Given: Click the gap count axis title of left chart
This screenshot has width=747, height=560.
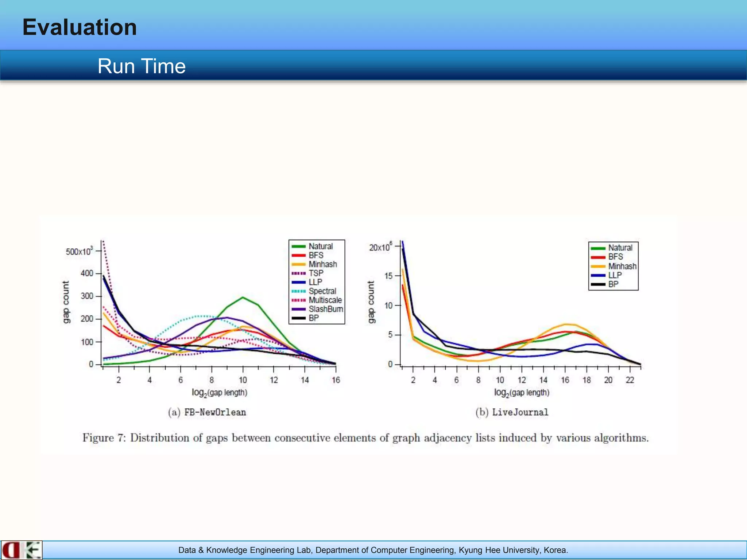Looking at the screenshot, I should tap(66, 302).
